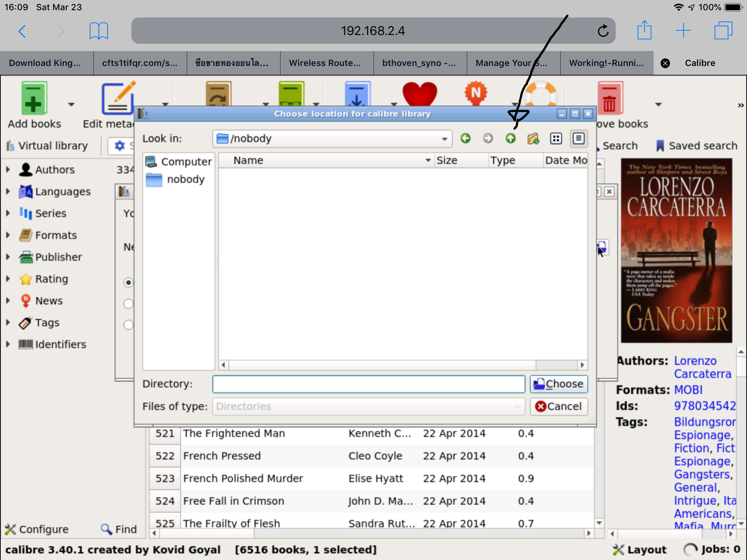Viewport: 747px width, 560px height.
Task: Go to parent directory with the up arrow
Action: (x=510, y=139)
